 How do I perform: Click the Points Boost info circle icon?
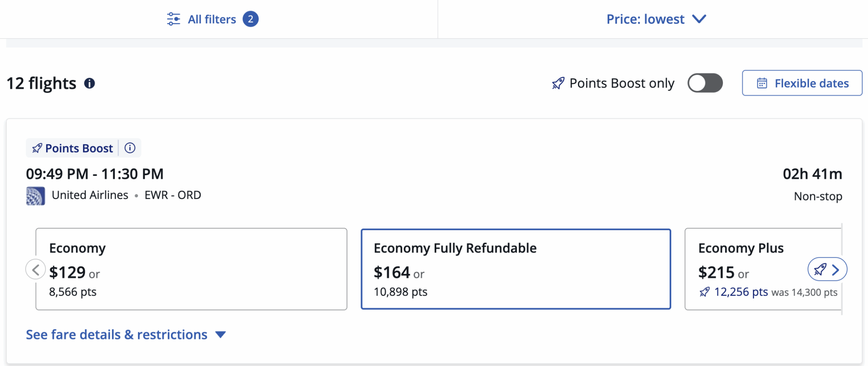(x=130, y=148)
